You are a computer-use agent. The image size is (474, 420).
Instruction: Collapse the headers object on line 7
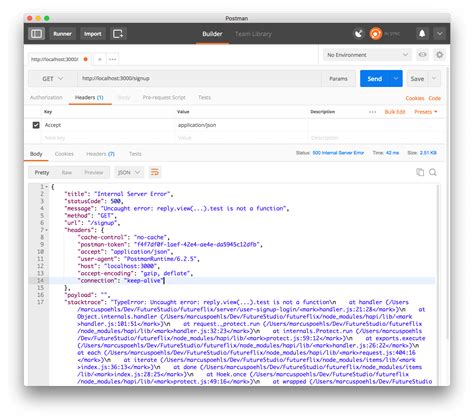point(47,230)
